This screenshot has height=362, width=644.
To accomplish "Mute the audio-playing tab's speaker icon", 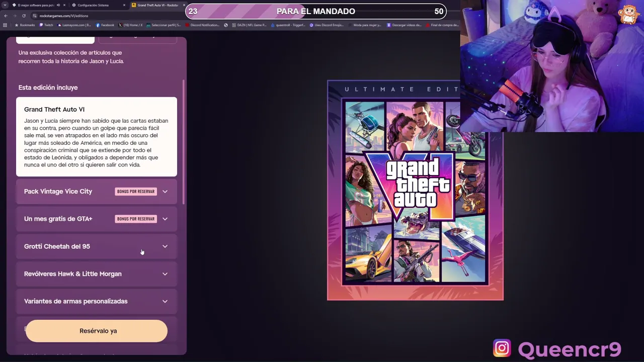I will click(58, 5).
